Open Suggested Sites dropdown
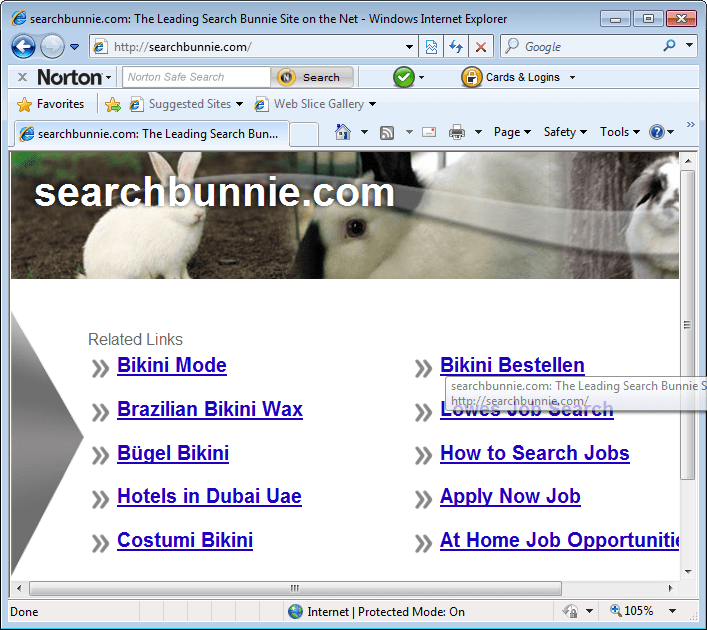The image size is (707, 630). click(186, 104)
